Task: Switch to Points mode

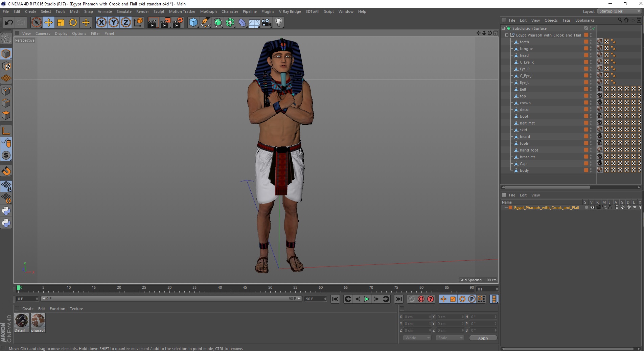Action: (x=6, y=91)
